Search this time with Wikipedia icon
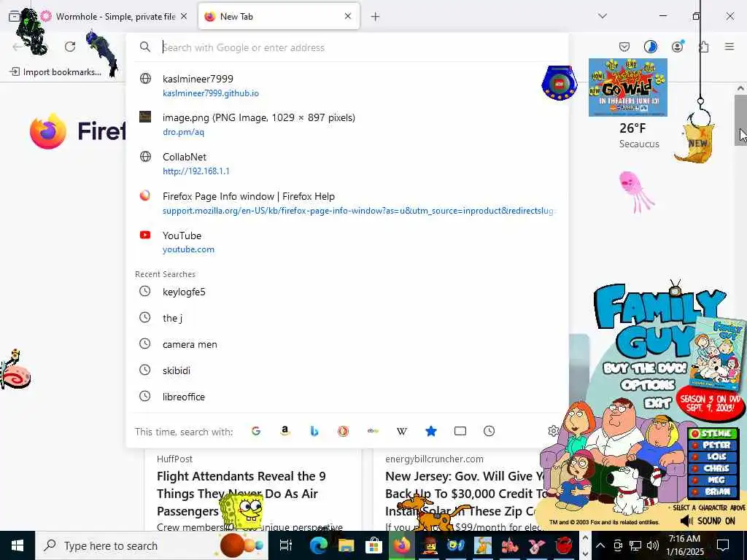This screenshot has height=560, width=747. (402, 432)
